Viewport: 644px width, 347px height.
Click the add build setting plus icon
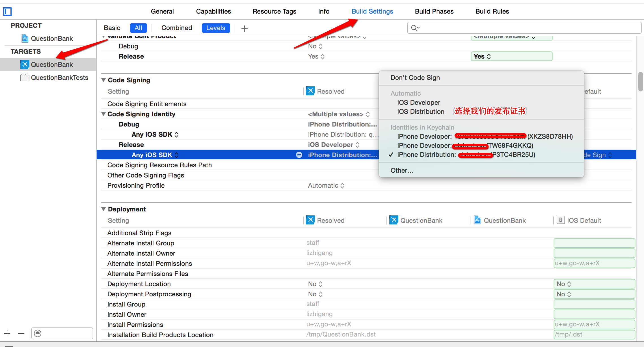pyautogui.click(x=245, y=28)
